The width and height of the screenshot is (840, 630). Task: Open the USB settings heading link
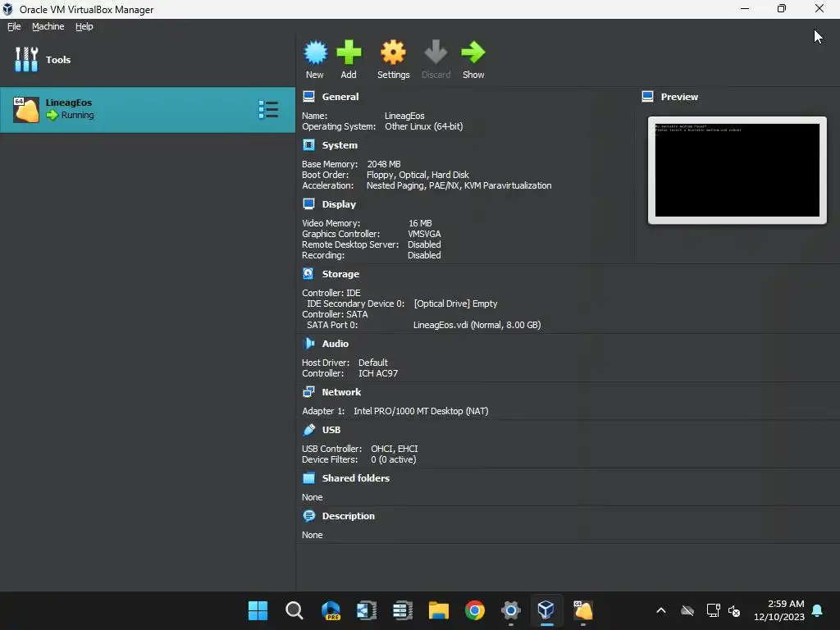tap(331, 429)
